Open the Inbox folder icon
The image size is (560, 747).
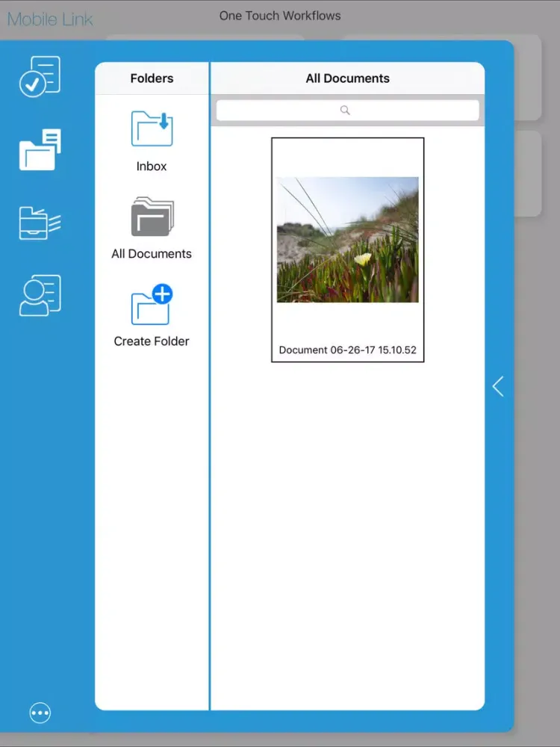click(x=152, y=128)
